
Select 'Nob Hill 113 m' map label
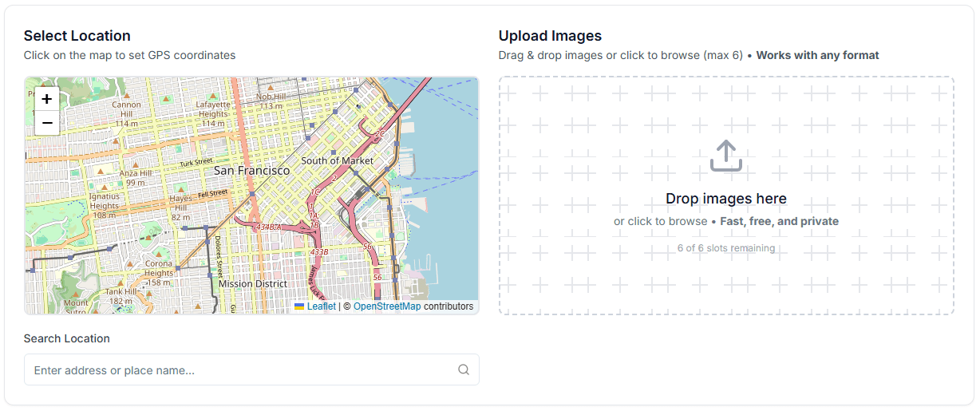[x=271, y=101]
